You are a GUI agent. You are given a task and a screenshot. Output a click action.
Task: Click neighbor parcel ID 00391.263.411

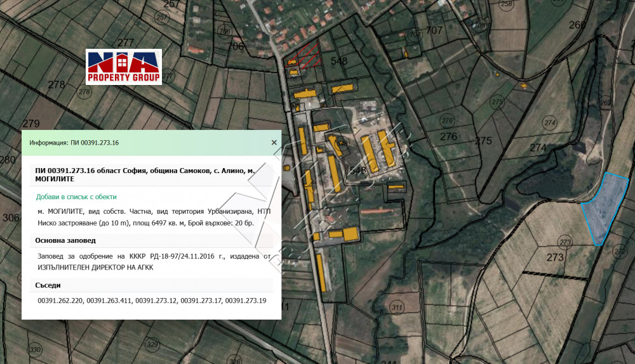(x=109, y=301)
